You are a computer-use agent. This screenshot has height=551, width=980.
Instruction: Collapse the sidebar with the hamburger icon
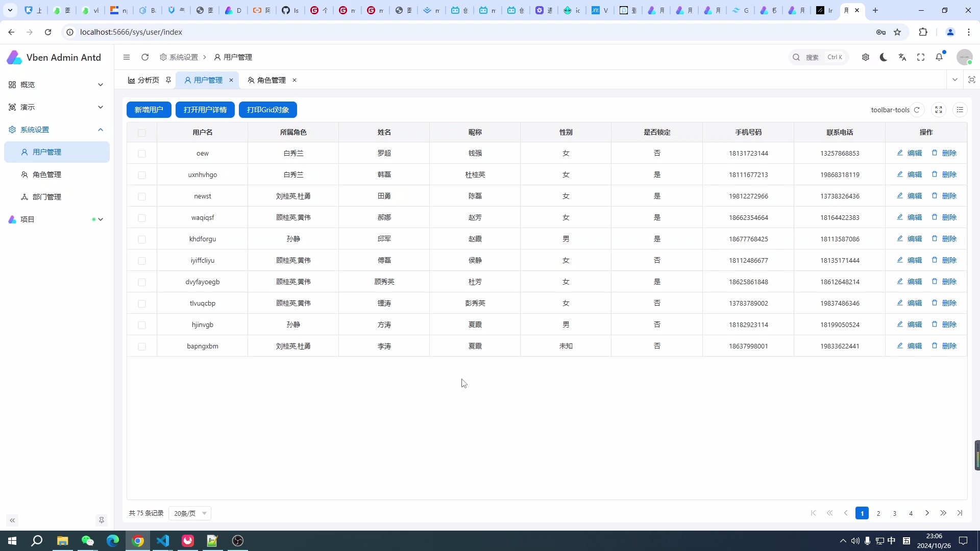[127, 57]
